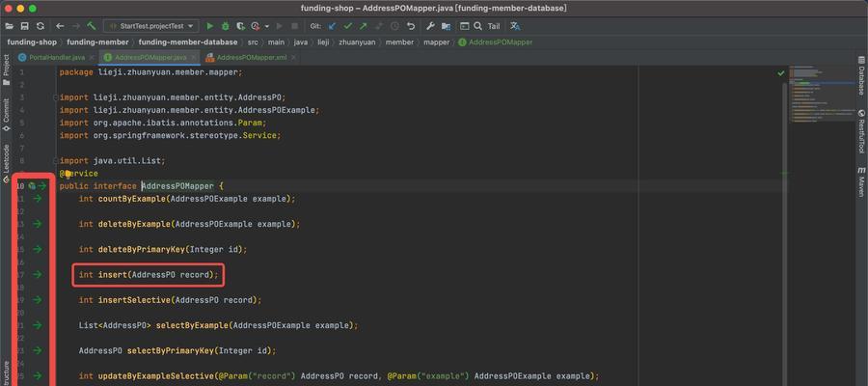The width and height of the screenshot is (868, 386).
Task: Click the gutter arrow beside selectByPrimaryKey
Action: pos(38,350)
